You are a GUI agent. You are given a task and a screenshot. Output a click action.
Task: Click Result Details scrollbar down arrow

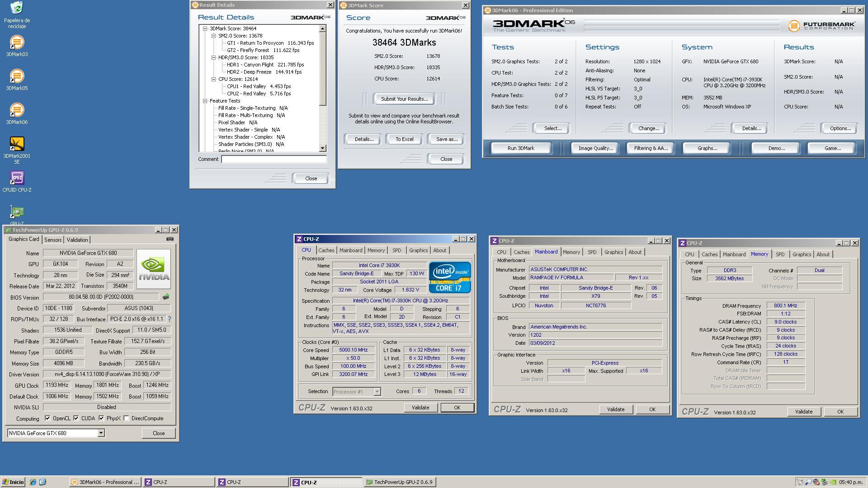pos(322,148)
